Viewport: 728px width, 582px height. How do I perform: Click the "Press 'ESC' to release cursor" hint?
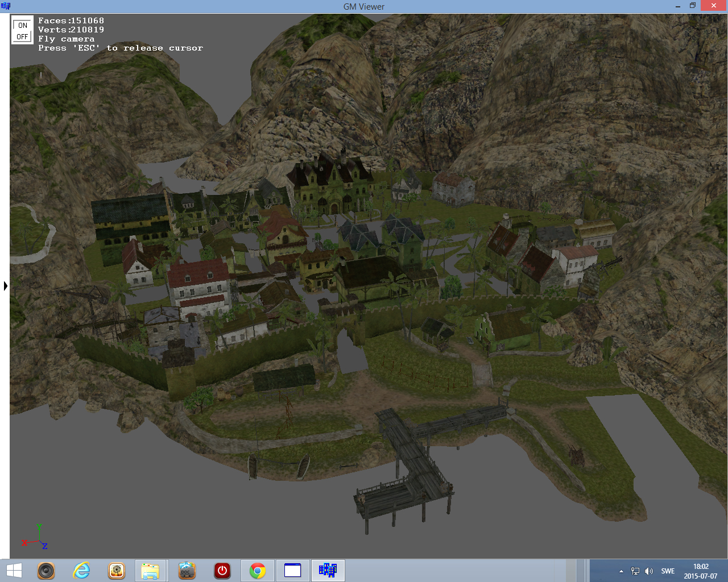click(121, 48)
